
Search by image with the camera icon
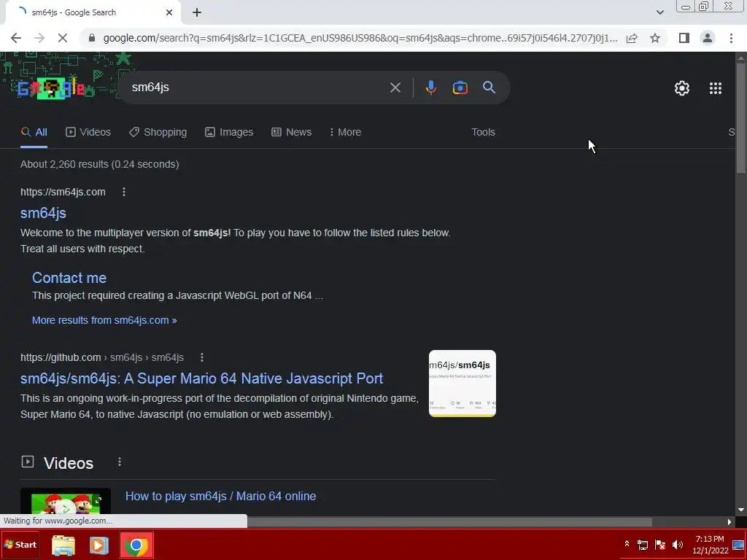[x=460, y=87]
